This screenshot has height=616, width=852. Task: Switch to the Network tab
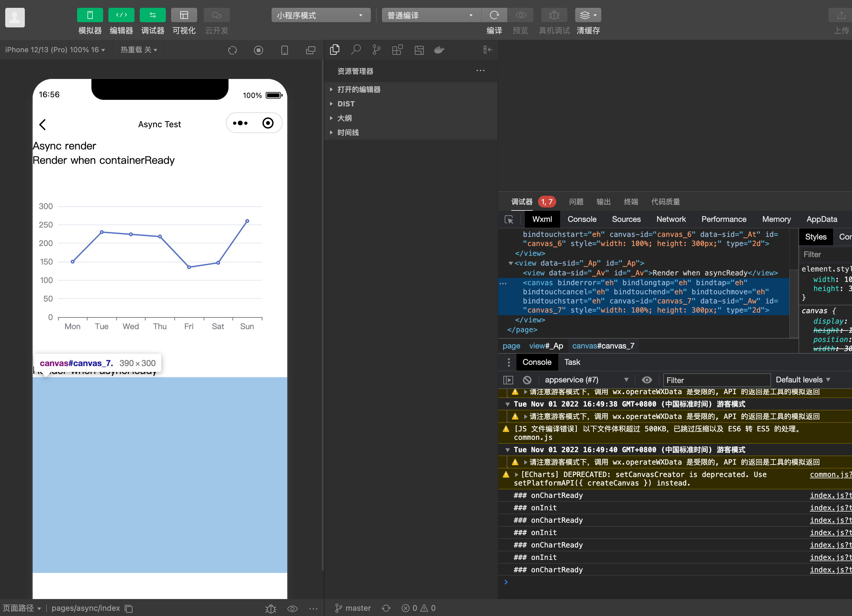671,219
